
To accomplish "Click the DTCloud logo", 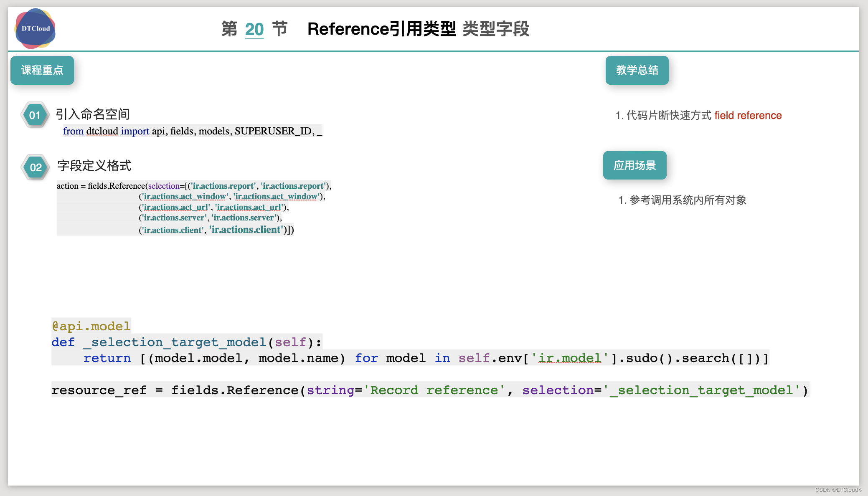I will click(x=35, y=28).
